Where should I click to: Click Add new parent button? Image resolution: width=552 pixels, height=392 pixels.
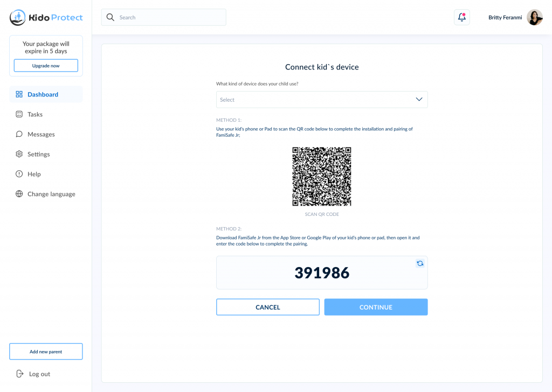click(46, 352)
